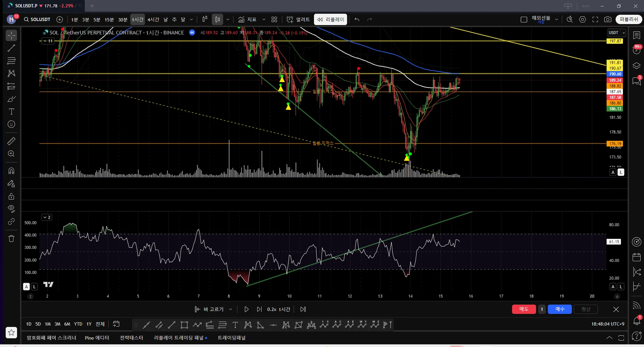Open the alerts bell in right sidebar
This screenshot has height=347, width=644.
coord(636,321)
